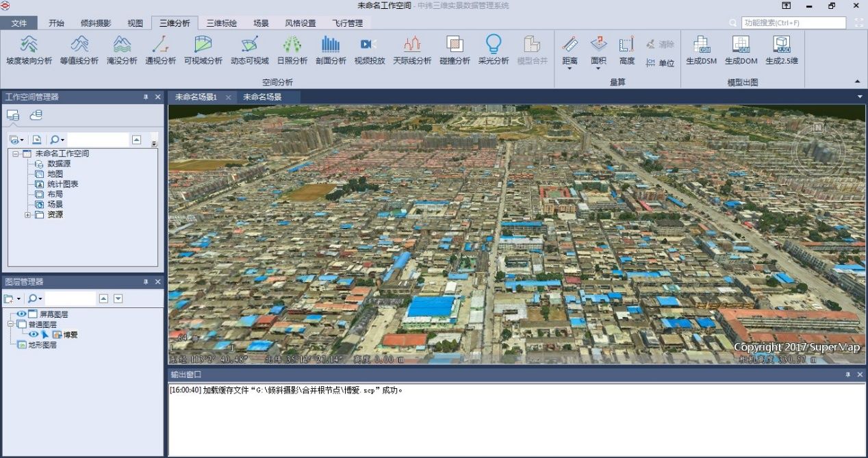Start the 视频投放 video projection tool

(x=369, y=51)
